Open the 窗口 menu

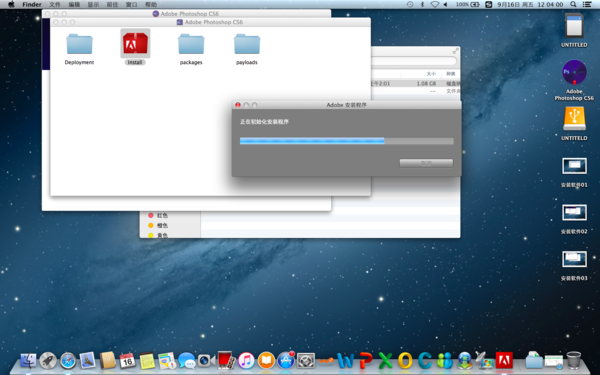click(132, 5)
